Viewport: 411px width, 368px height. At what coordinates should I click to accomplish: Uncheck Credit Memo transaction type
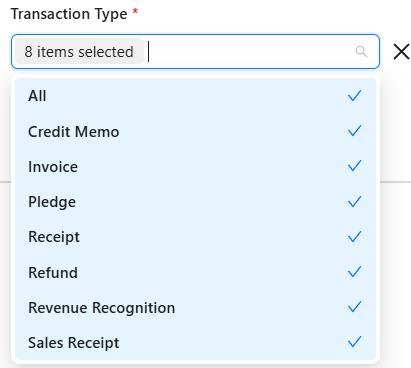point(195,131)
